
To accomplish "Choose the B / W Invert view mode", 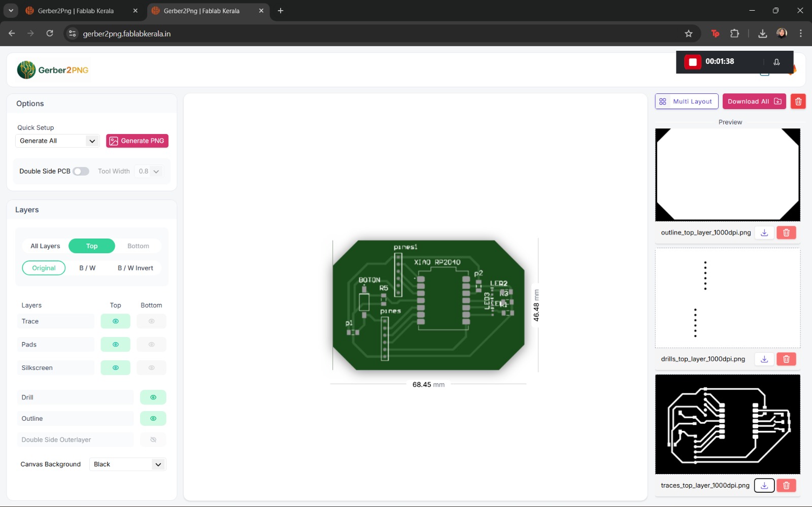I will [x=136, y=268].
